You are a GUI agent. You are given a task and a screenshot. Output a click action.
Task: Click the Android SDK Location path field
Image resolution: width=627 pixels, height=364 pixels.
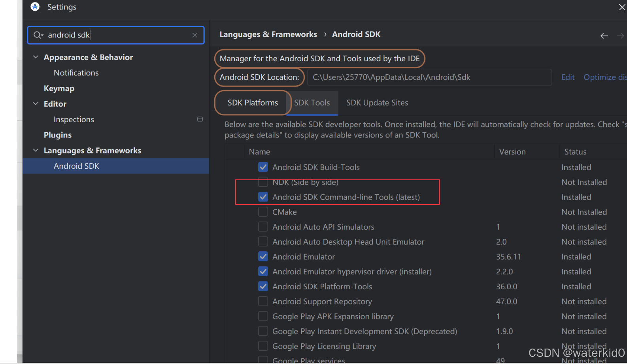429,77
